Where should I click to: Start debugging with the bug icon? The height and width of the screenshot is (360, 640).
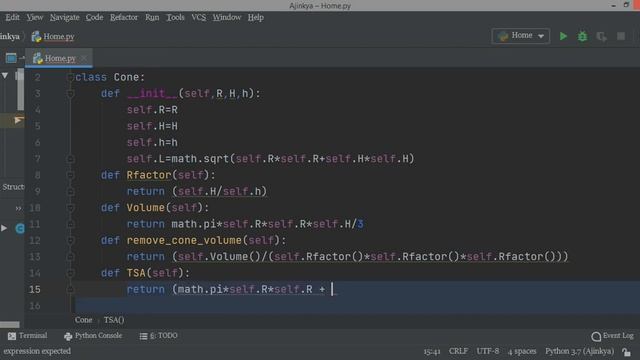click(x=582, y=36)
